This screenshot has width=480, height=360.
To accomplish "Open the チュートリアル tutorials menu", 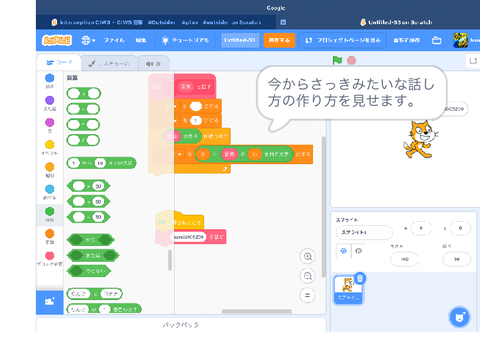I will [185, 40].
